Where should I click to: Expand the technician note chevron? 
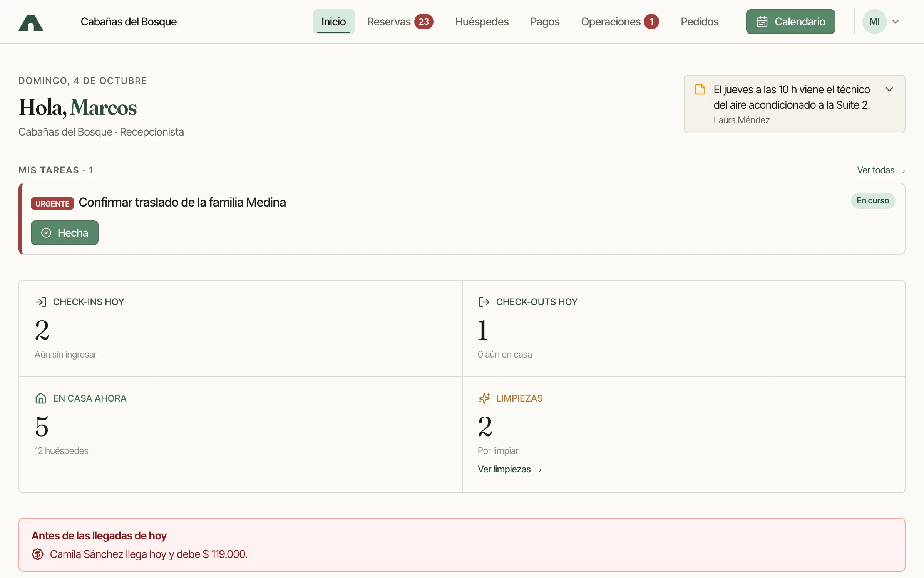pos(889,89)
